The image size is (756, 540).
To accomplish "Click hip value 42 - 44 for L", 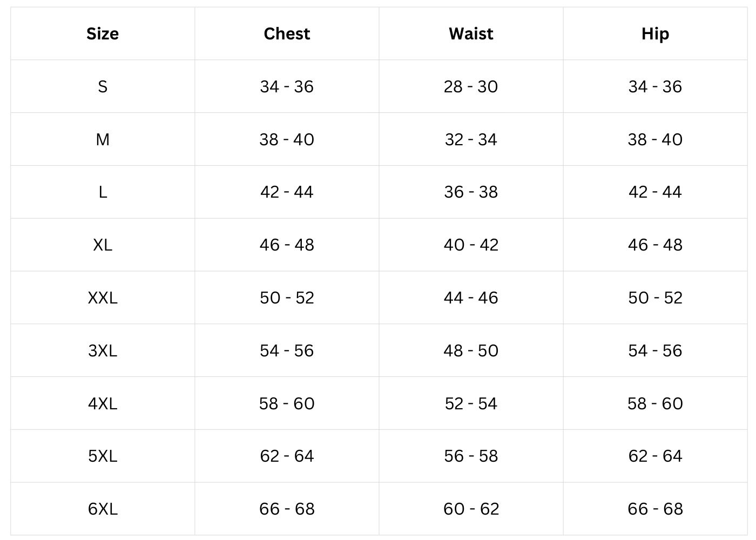I will click(655, 192).
